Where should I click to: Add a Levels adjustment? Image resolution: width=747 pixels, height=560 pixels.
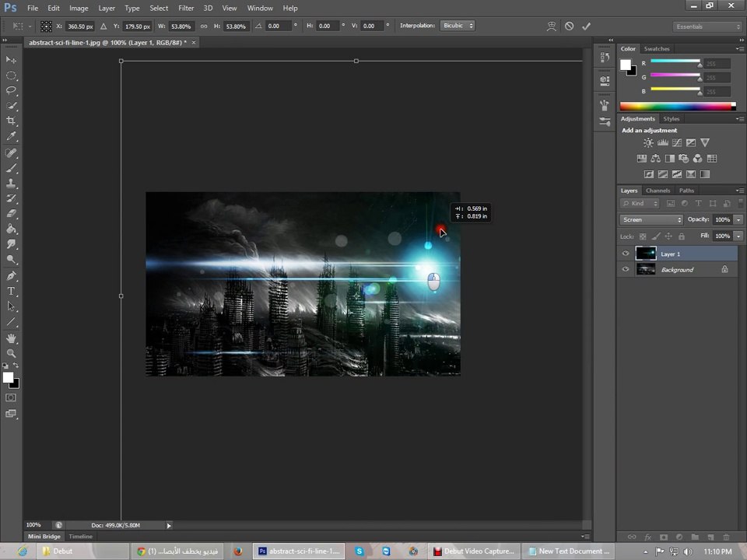pyautogui.click(x=663, y=142)
